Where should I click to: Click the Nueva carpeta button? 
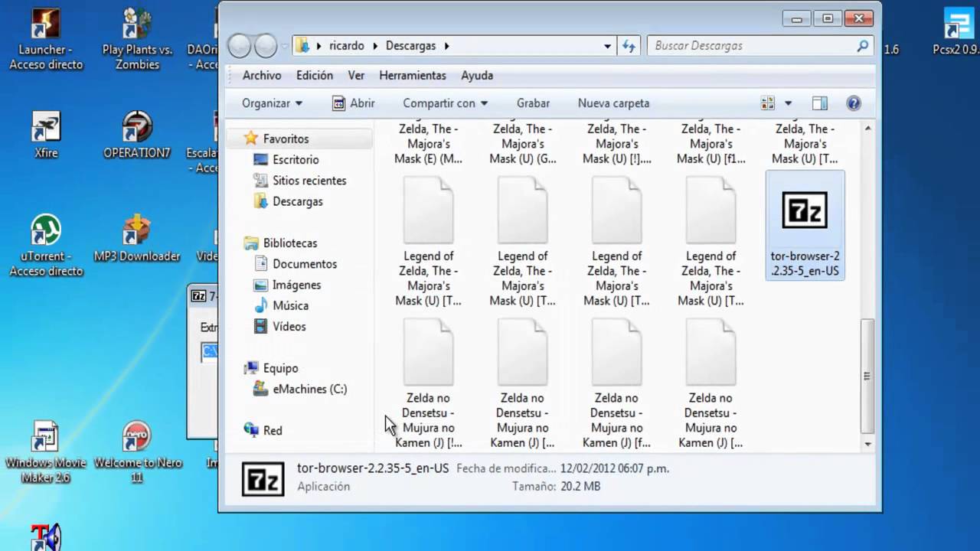pos(613,103)
